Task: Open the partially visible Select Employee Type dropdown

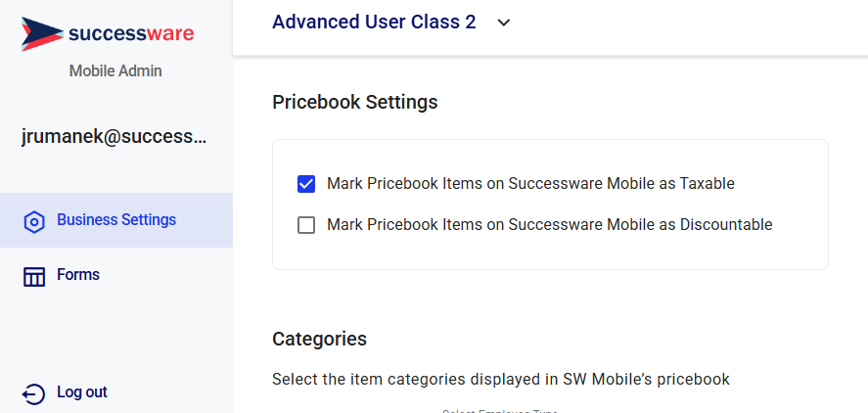Action: [x=500, y=411]
